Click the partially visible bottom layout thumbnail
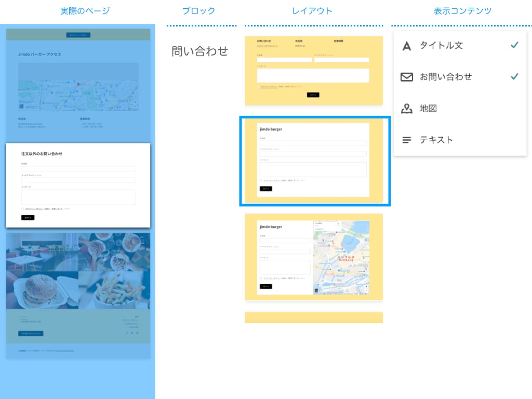 [x=314, y=317]
